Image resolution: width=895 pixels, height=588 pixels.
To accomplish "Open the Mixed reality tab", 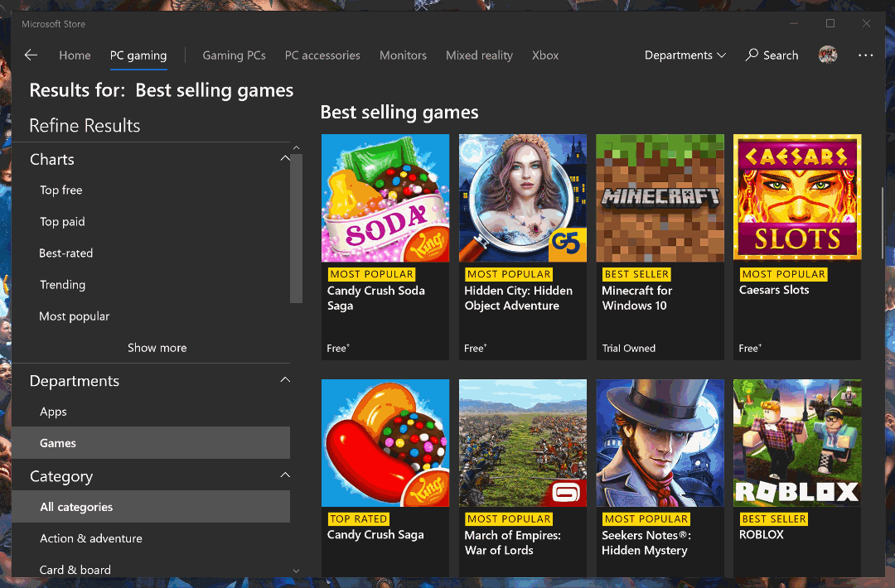I will [x=480, y=55].
